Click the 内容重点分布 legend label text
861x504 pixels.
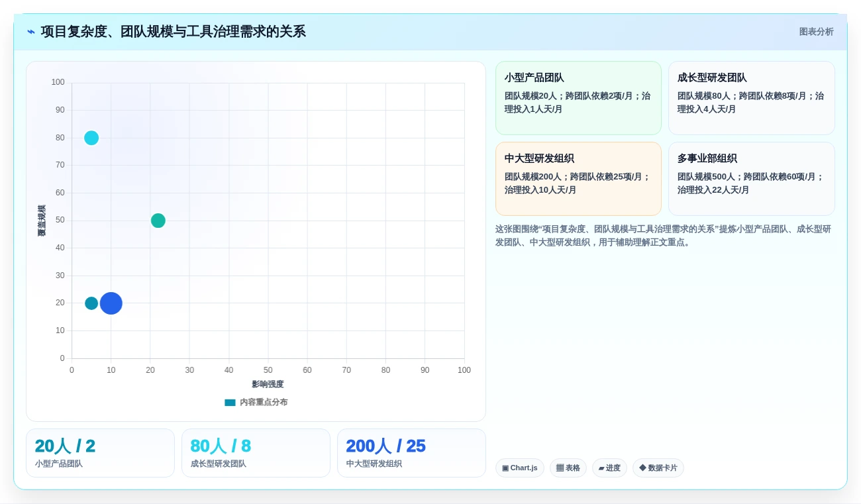click(264, 403)
